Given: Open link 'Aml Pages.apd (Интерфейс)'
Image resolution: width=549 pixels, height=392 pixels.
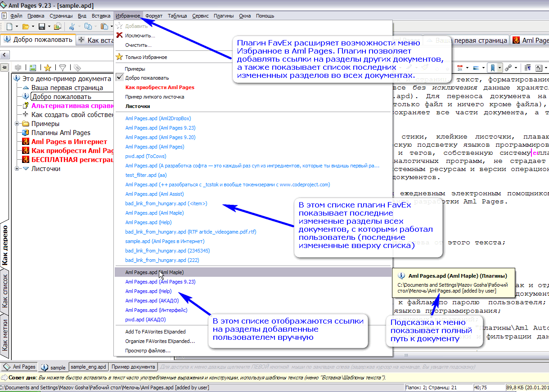Looking at the screenshot, I should pos(156,310).
